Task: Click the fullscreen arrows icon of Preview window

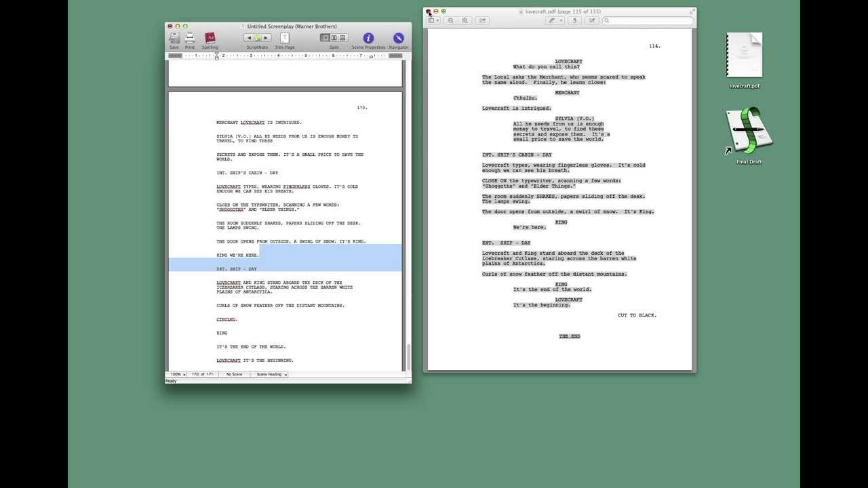Action: coord(692,11)
